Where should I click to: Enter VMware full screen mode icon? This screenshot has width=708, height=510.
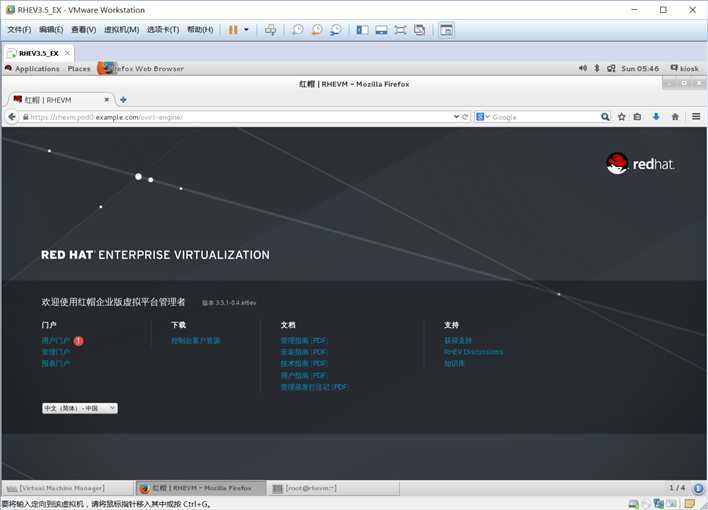[x=400, y=30]
